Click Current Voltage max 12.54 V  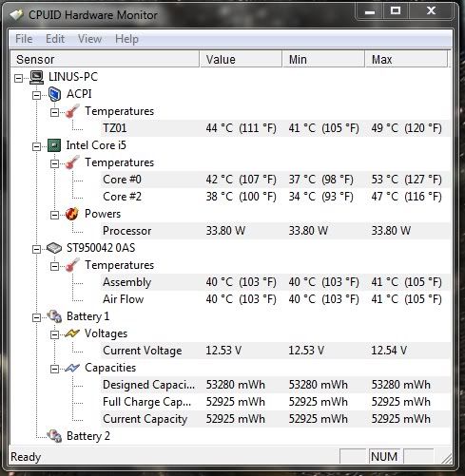(389, 351)
